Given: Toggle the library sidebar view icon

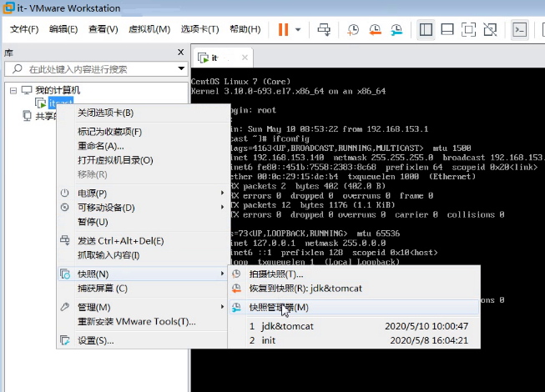Looking at the screenshot, I should coord(426,29).
